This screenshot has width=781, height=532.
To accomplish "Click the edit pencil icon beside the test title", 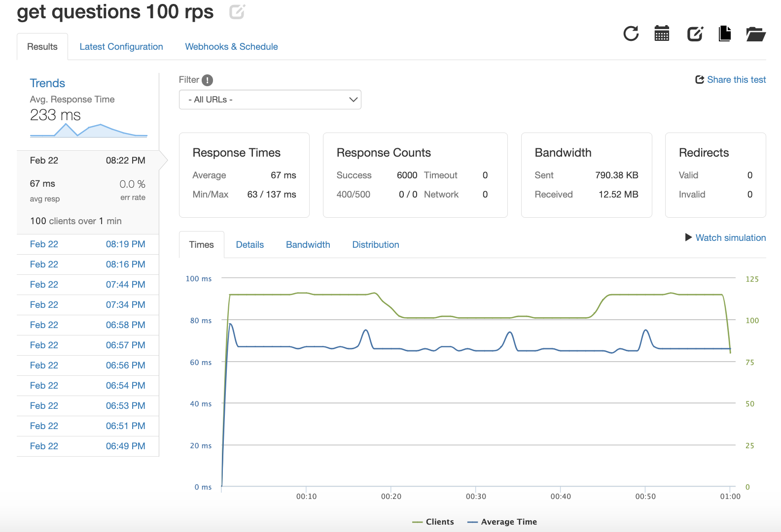I will point(237,11).
